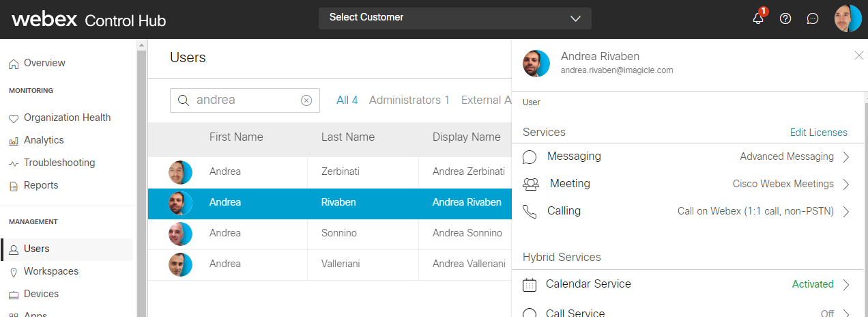This screenshot has height=317, width=868.
Task: Switch to the Administrators 1 filter tab
Action: tap(409, 100)
